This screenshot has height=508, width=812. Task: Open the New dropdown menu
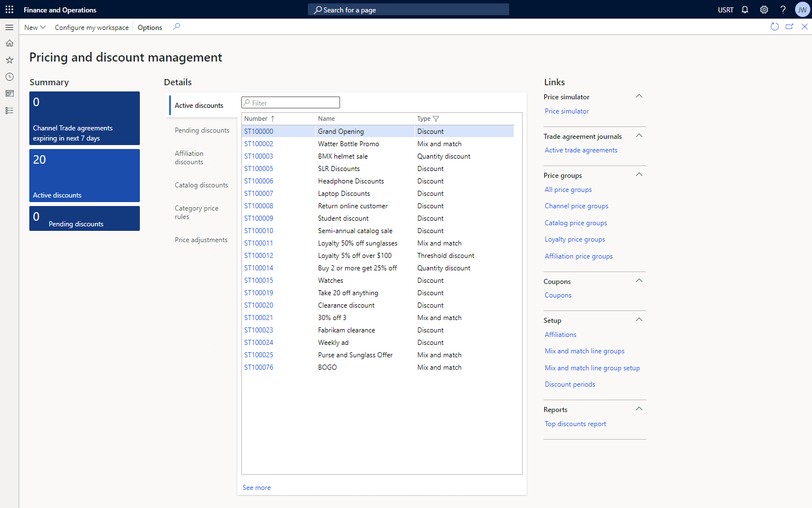point(35,27)
